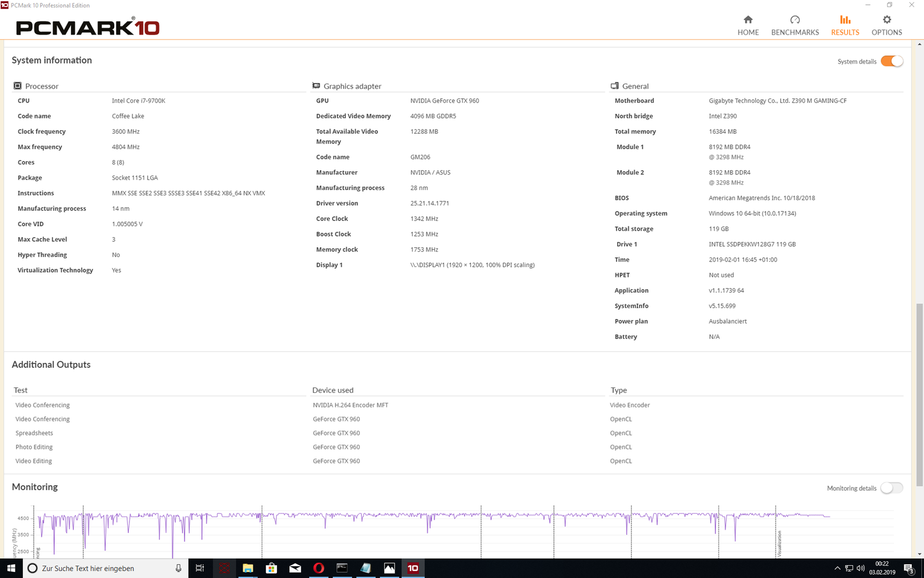Click the 'Test' column header

point(20,390)
